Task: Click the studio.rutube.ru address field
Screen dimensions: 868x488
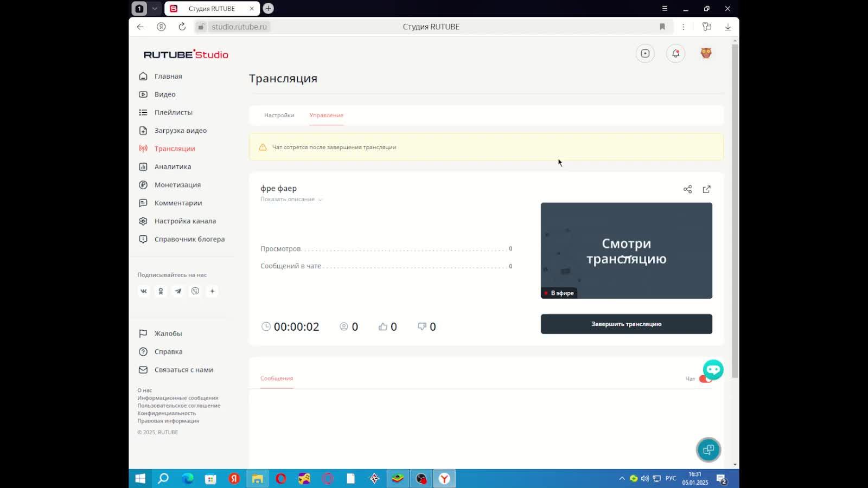Action: (239, 27)
